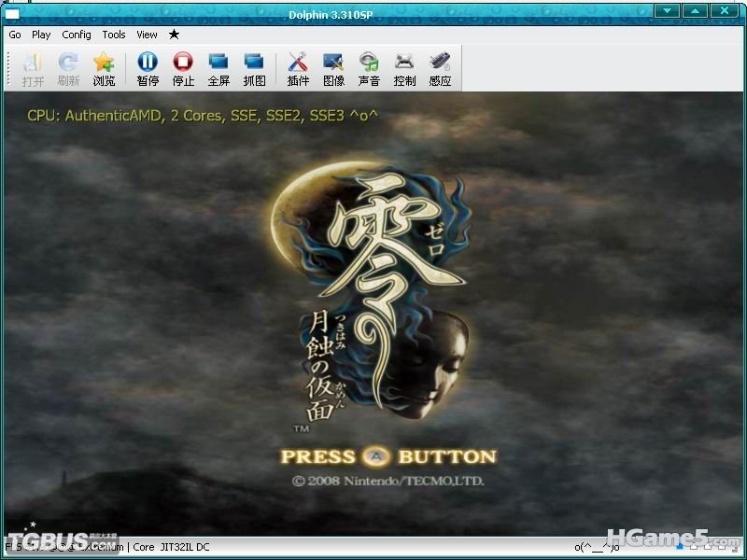Expand the View menu
This screenshot has height=560, width=747.
tap(147, 35)
